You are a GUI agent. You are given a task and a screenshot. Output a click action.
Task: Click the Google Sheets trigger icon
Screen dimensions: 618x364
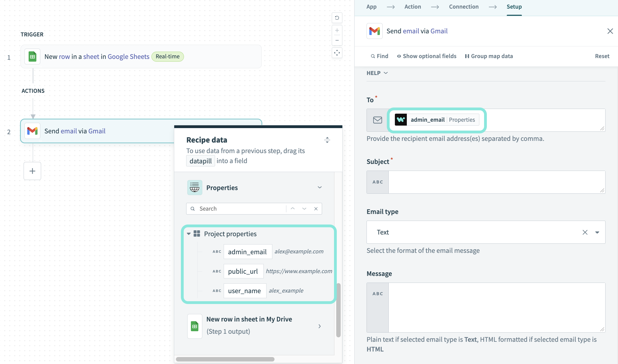[x=32, y=56]
